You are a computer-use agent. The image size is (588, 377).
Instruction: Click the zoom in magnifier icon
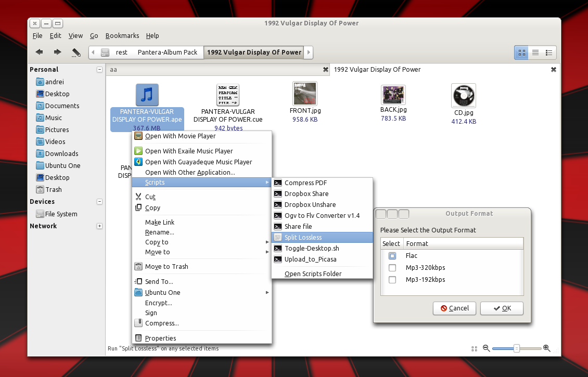click(x=547, y=348)
